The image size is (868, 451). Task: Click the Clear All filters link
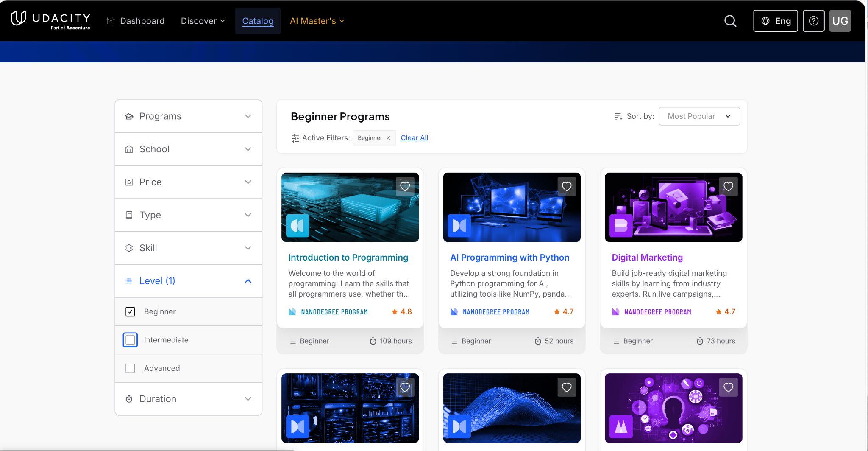[x=415, y=138]
